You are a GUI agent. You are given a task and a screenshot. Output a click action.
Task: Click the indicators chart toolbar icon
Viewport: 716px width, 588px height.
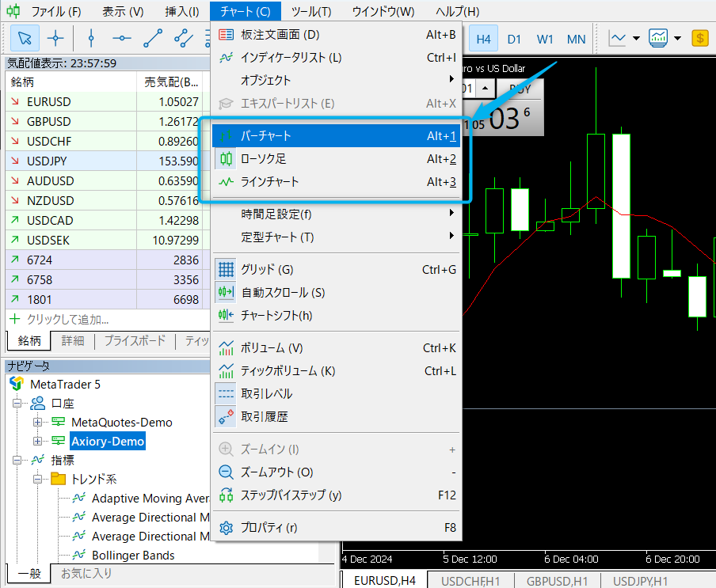658,38
